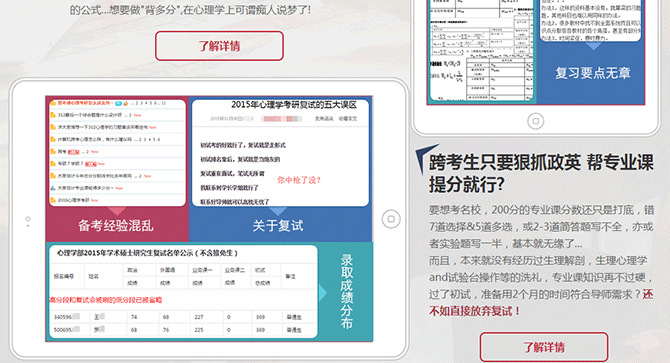Tap the small tablet's home button icon
Image resolution: width=670 pixels, height=363 pixels.
535,121
